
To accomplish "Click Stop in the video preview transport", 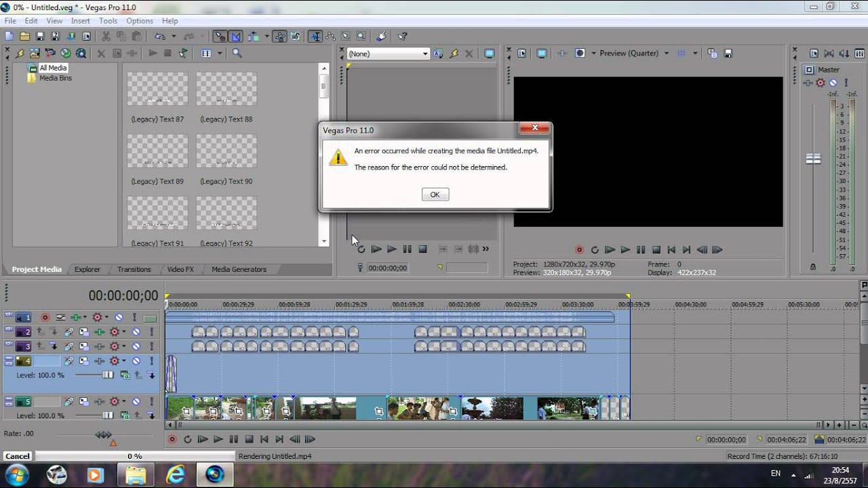I will 656,249.
